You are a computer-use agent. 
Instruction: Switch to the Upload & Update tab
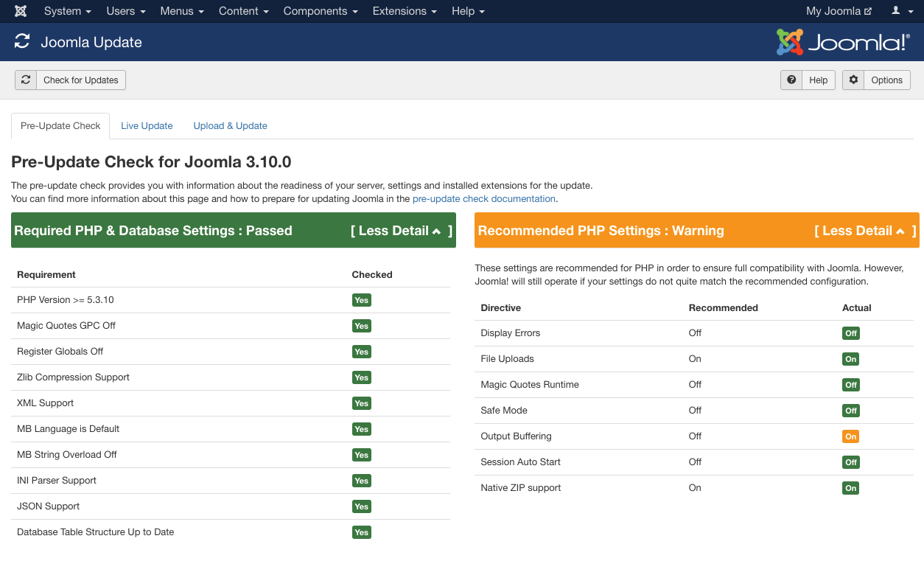230,126
